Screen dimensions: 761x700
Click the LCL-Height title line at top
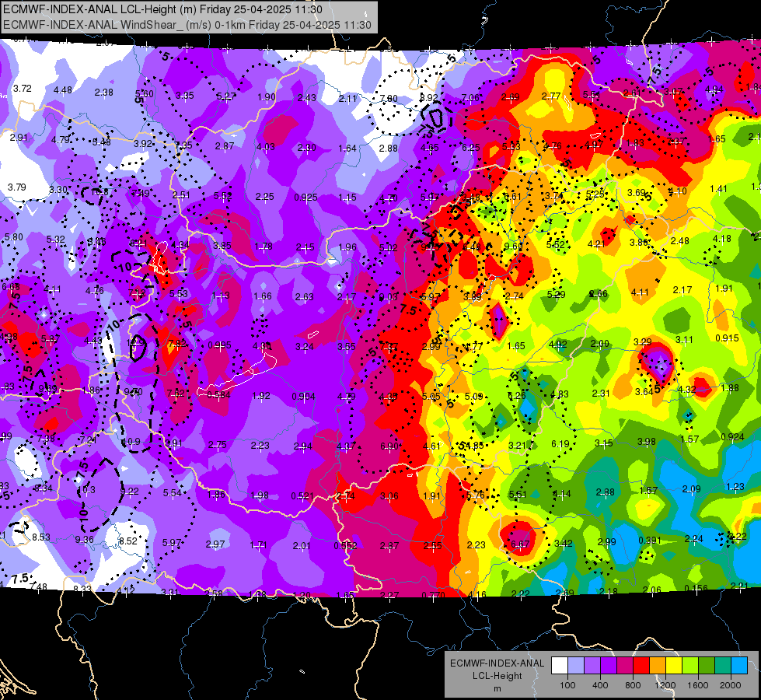[x=163, y=9]
